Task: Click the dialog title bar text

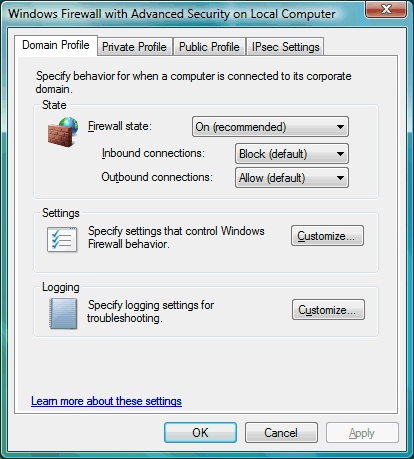Action: coord(171,14)
